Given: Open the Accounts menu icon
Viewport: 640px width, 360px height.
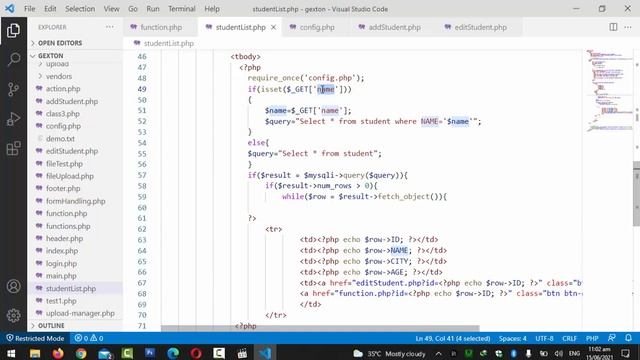Looking at the screenshot, I should coord(13,286).
